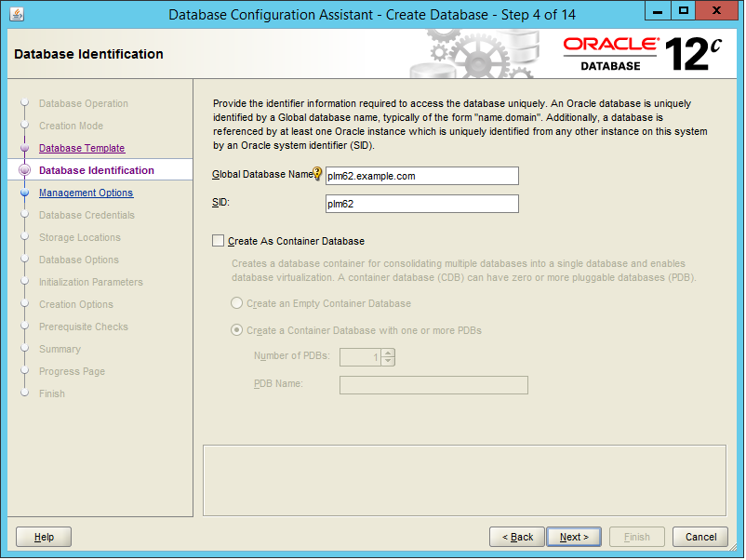Click Storage Locations step in sidebar
Screen dimensions: 746x560
[x=80, y=237]
